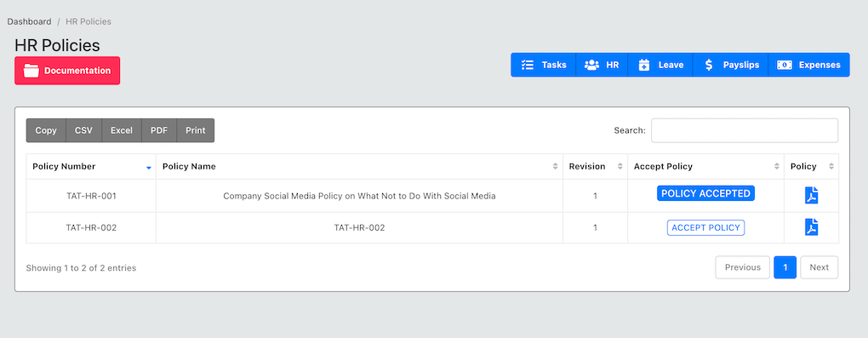
Task: Open the Leave section button
Action: click(x=660, y=65)
